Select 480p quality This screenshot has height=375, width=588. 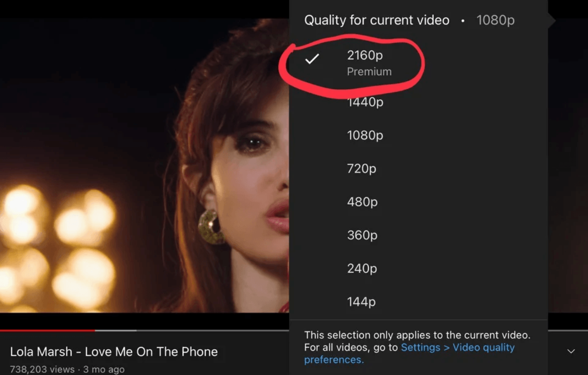pyautogui.click(x=362, y=202)
